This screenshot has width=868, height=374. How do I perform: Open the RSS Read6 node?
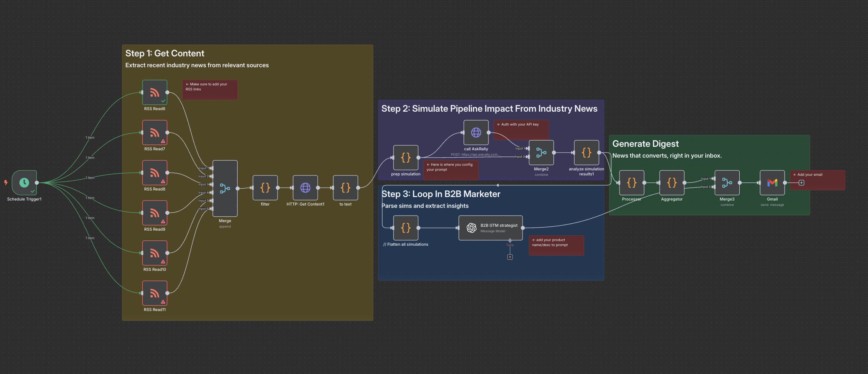click(x=155, y=92)
